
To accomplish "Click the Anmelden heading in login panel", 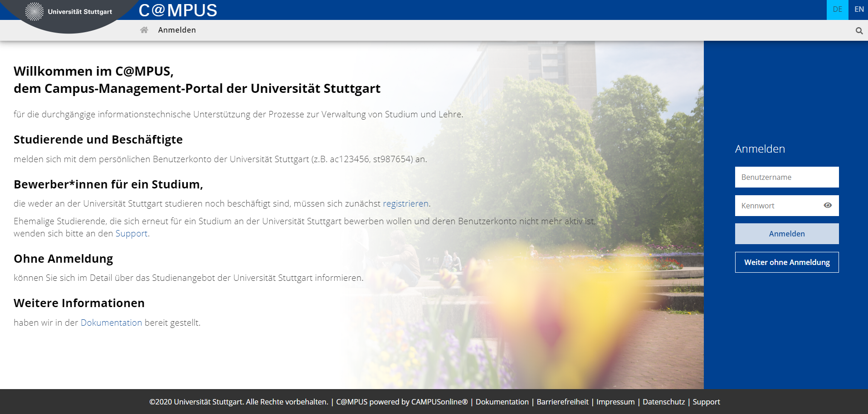I will pos(760,149).
